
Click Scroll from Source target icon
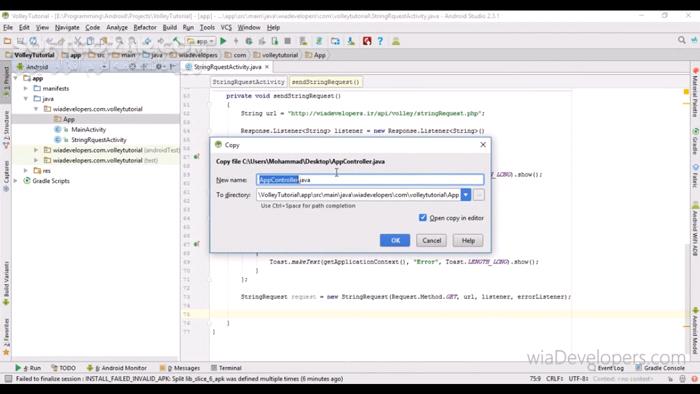click(x=132, y=66)
